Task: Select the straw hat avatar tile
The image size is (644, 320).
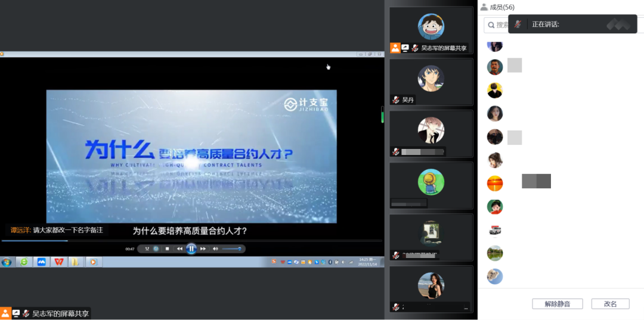Action: [x=431, y=182]
